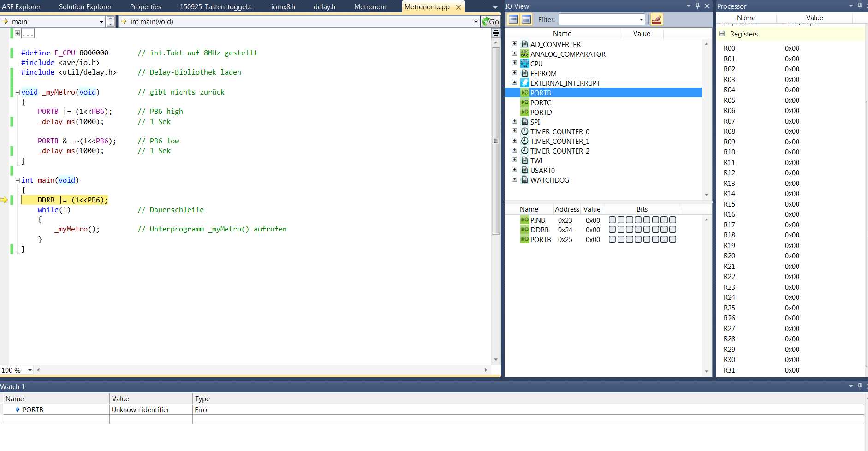Toggle the last bit box of PORTB

672,239
